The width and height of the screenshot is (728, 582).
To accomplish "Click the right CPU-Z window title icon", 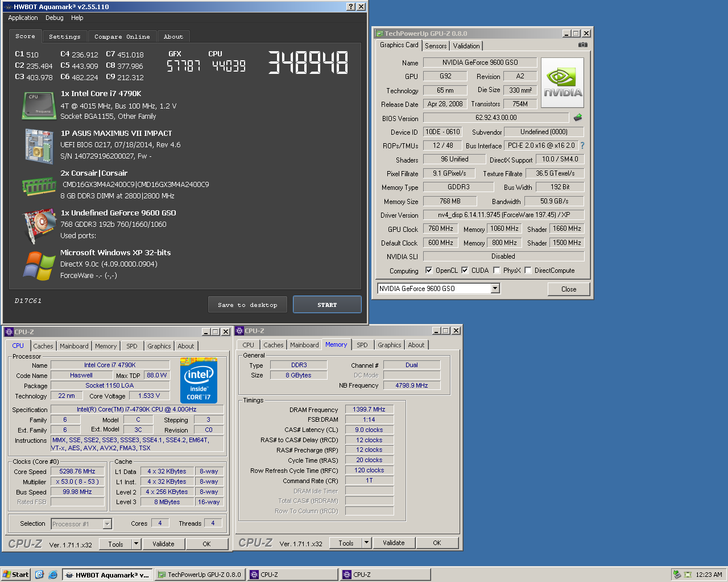I will (x=240, y=331).
